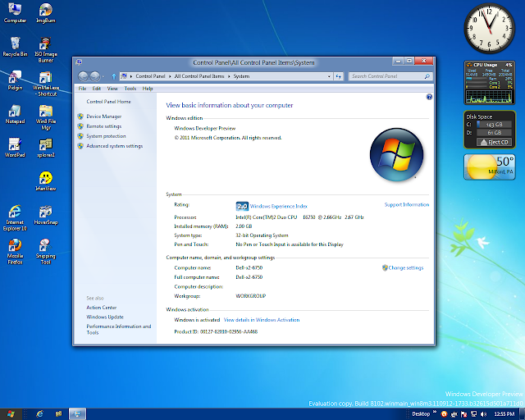
Task: Open recent pages dropdown next to Forward
Action: (x=103, y=76)
